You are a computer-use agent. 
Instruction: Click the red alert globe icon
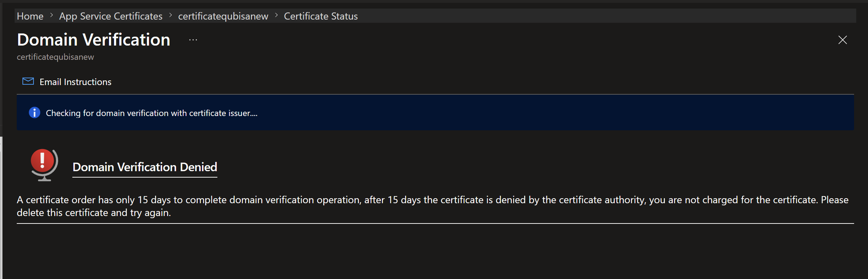tap(44, 165)
